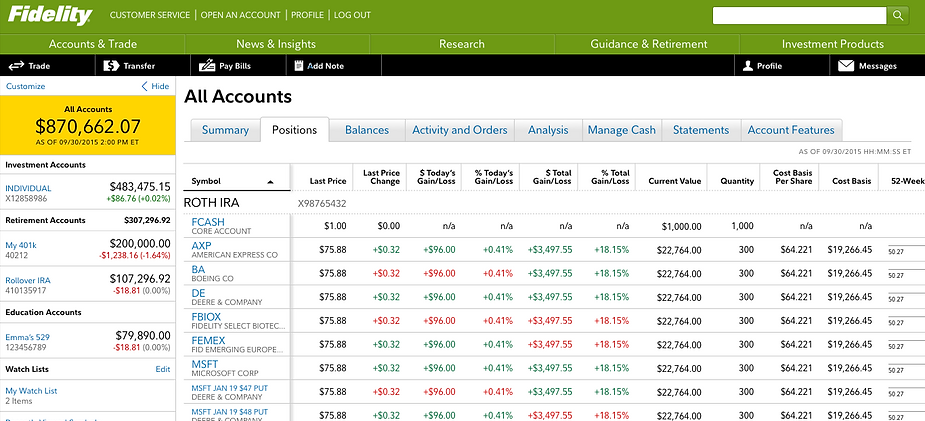925x421 pixels.
Task: Open Messages envelope icon
Action: (x=846, y=66)
